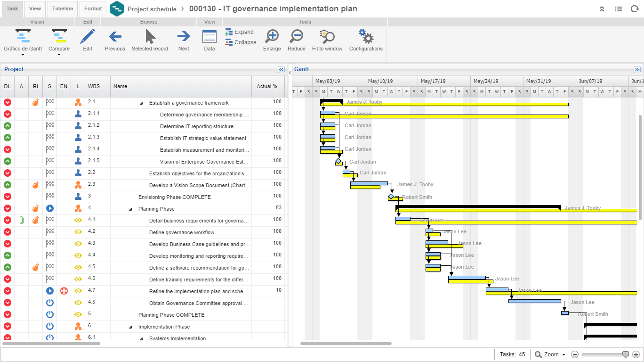Click the Gantt horizontal scrollbar
The image size is (644, 362).
click(346, 344)
